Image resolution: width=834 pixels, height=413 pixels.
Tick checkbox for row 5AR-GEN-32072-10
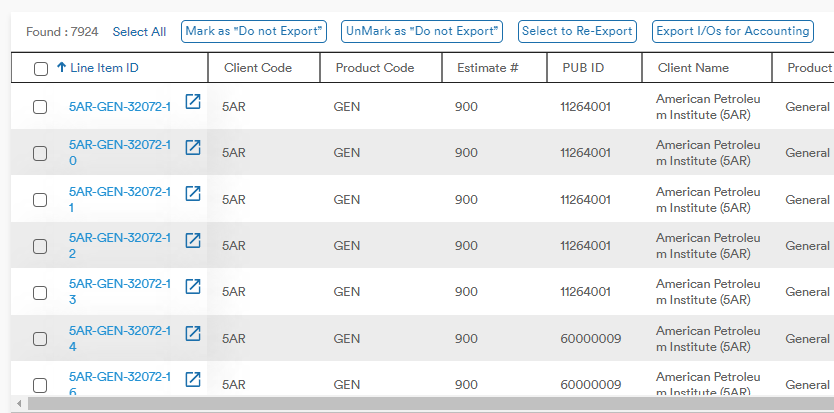tap(40, 153)
